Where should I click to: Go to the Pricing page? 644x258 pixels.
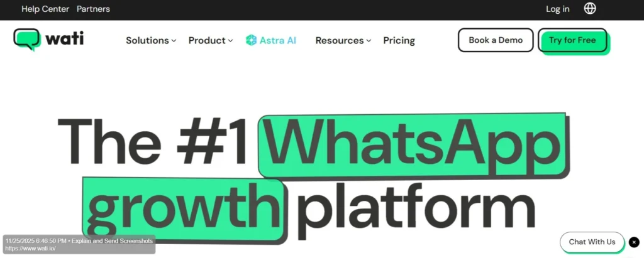399,40
